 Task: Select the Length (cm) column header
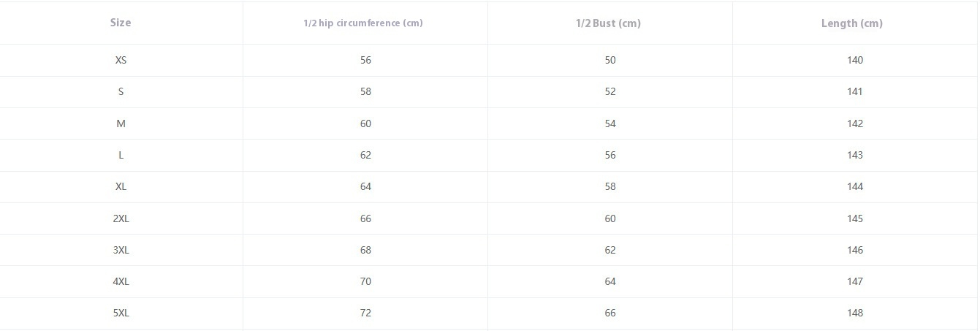point(852,23)
